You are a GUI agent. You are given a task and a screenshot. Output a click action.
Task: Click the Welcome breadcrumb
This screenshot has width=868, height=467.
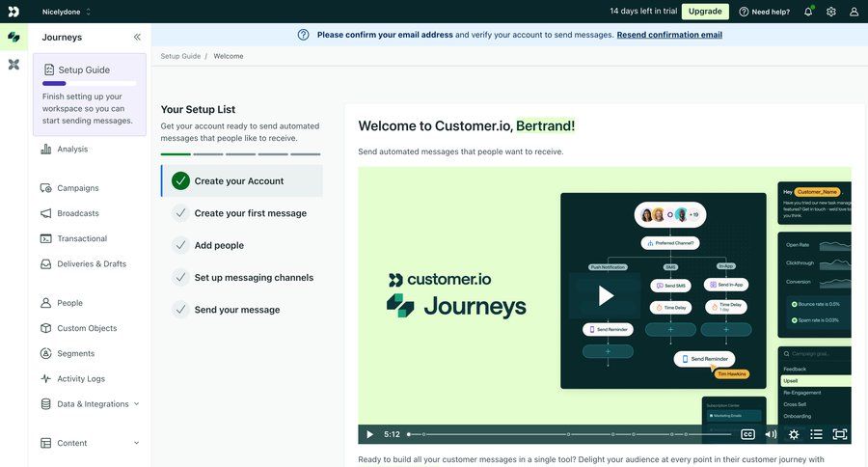pyautogui.click(x=228, y=56)
